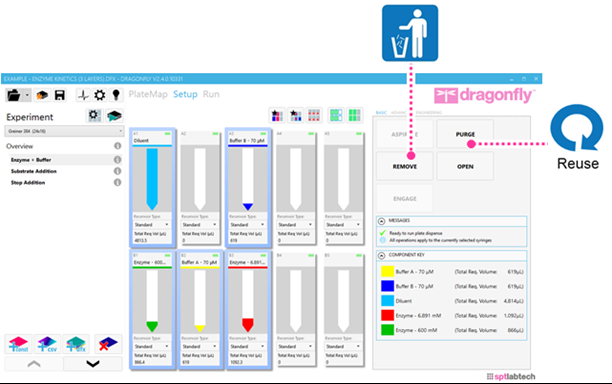Open file using folder icon
The image size is (612, 384).
14,95
